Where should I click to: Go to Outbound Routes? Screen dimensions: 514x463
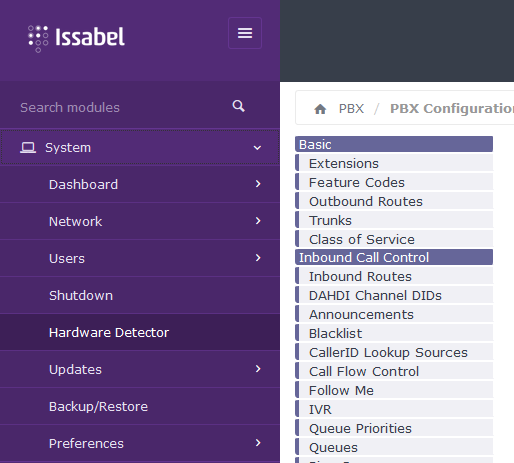366,202
